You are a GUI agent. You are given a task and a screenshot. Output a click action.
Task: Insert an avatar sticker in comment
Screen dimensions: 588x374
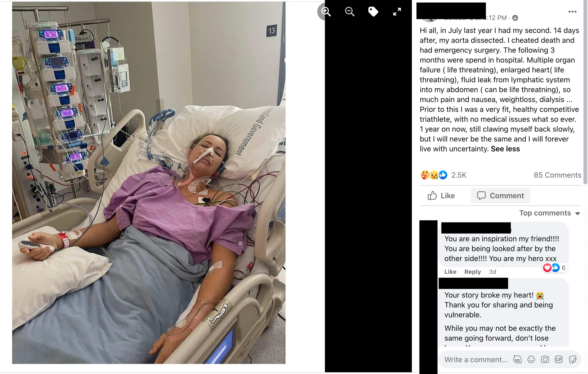(517, 359)
